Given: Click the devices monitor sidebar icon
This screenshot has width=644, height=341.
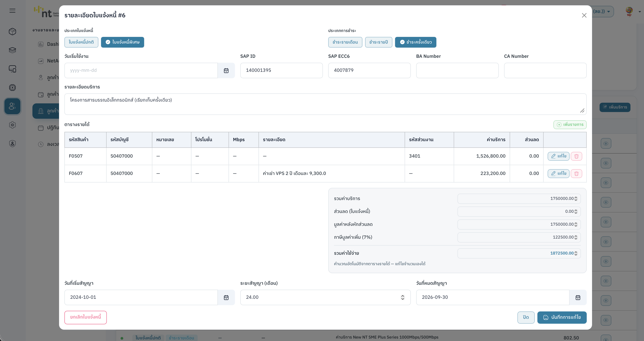Looking at the screenshot, I should tap(12, 69).
